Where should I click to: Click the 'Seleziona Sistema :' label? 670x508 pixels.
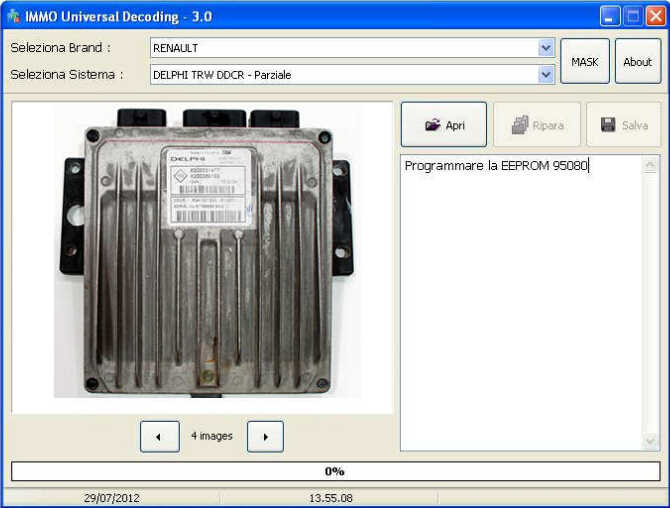[x=67, y=75]
